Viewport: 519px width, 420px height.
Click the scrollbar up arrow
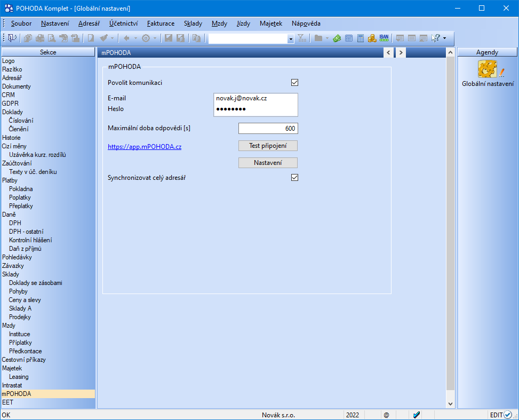coord(450,52)
